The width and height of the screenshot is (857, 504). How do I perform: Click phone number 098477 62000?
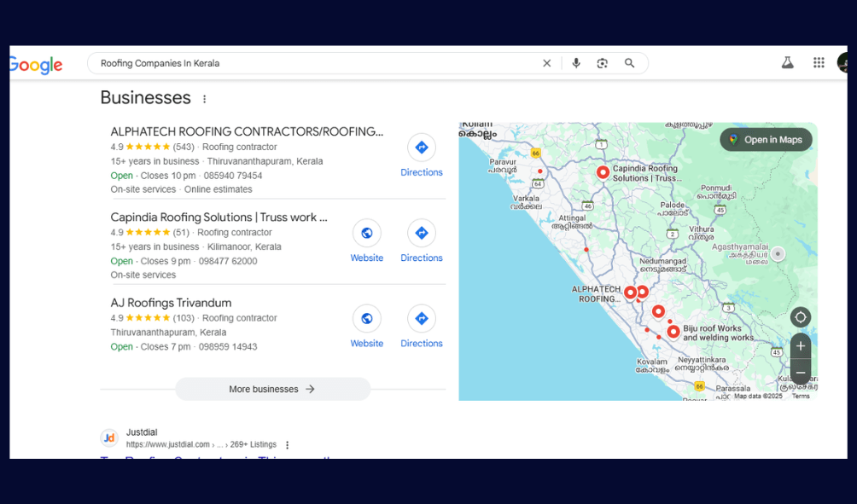pos(228,261)
